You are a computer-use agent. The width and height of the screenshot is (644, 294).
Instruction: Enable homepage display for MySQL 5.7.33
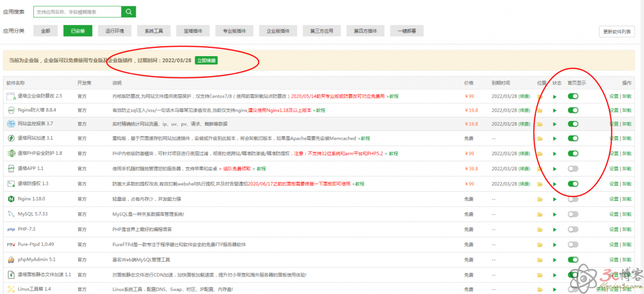click(573, 214)
